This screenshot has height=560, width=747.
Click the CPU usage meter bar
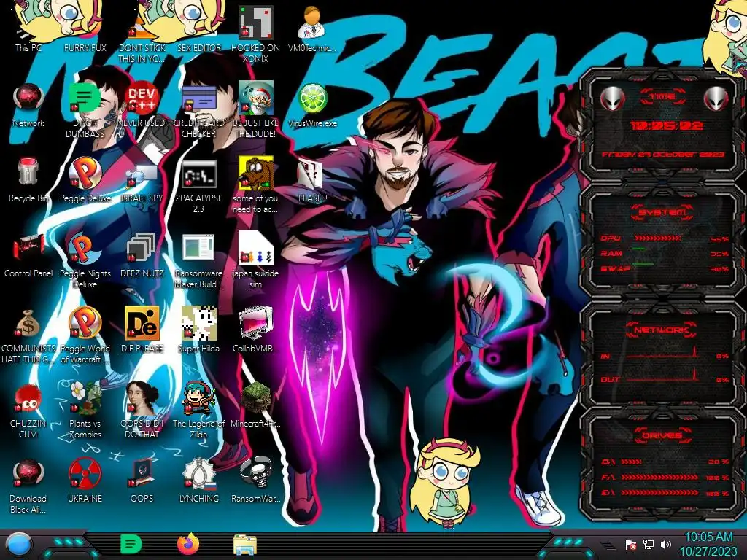657,238
